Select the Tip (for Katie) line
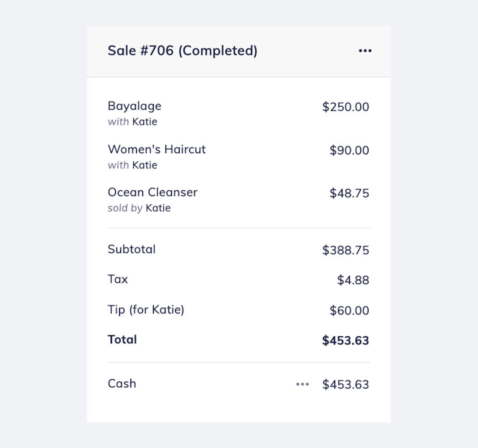Viewport: 478px width, 448px height. click(x=146, y=310)
